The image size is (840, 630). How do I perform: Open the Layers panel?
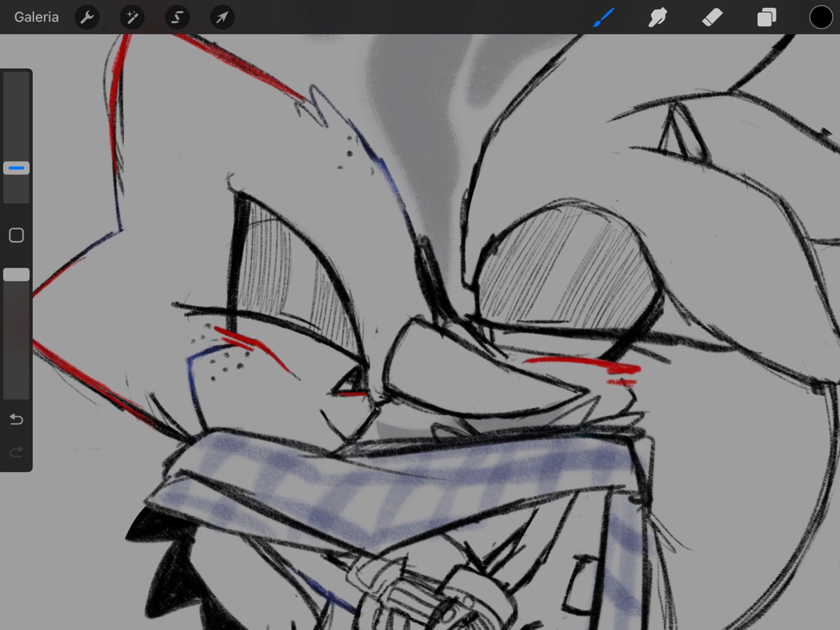click(x=766, y=17)
